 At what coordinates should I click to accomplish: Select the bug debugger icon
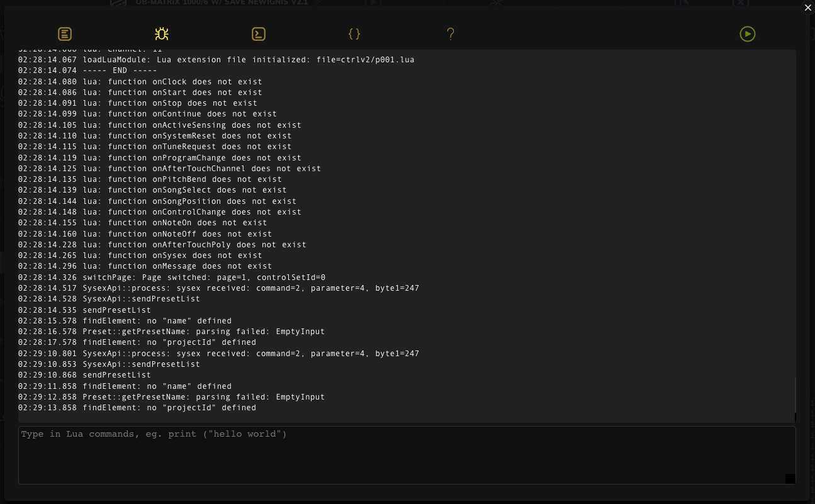pos(162,34)
